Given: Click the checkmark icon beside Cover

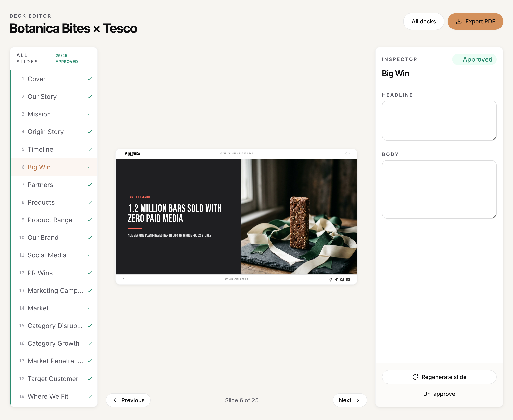Looking at the screenshot, I should coord(90,79).
